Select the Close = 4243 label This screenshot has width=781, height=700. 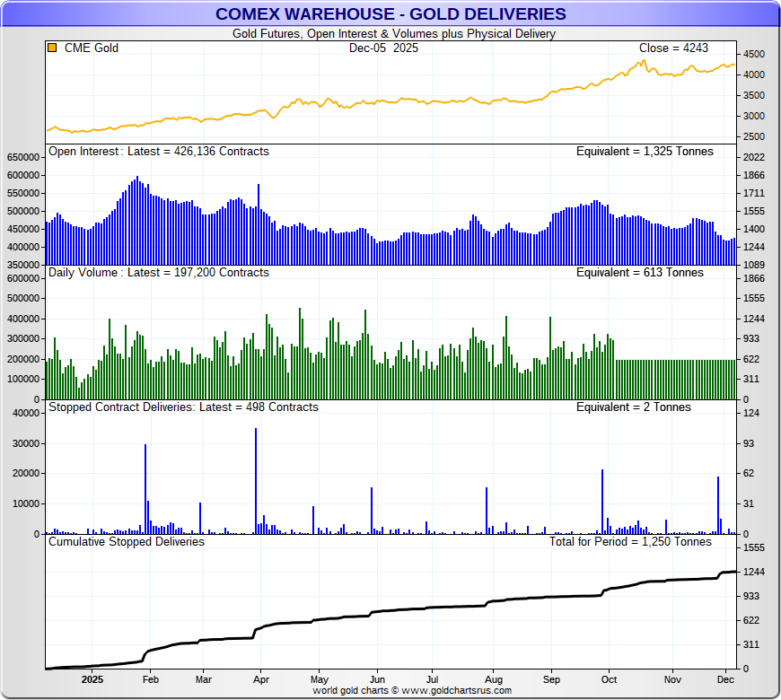tap(673, 48)
